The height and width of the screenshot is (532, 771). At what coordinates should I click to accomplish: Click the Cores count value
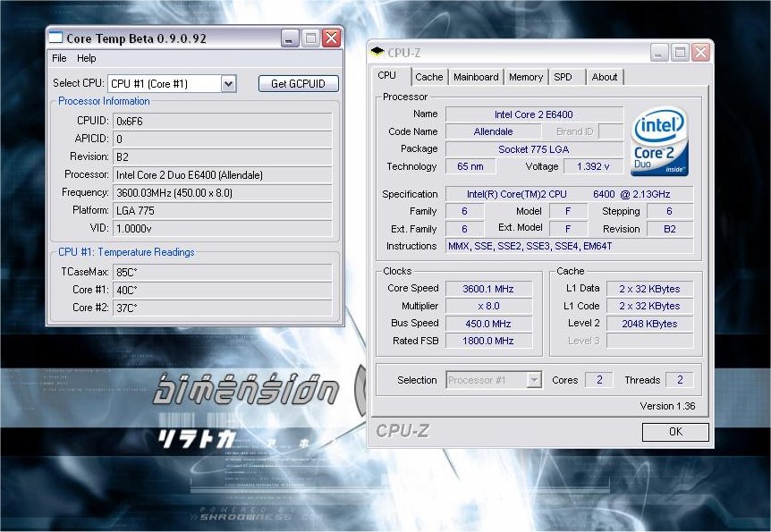click(599, 380)
